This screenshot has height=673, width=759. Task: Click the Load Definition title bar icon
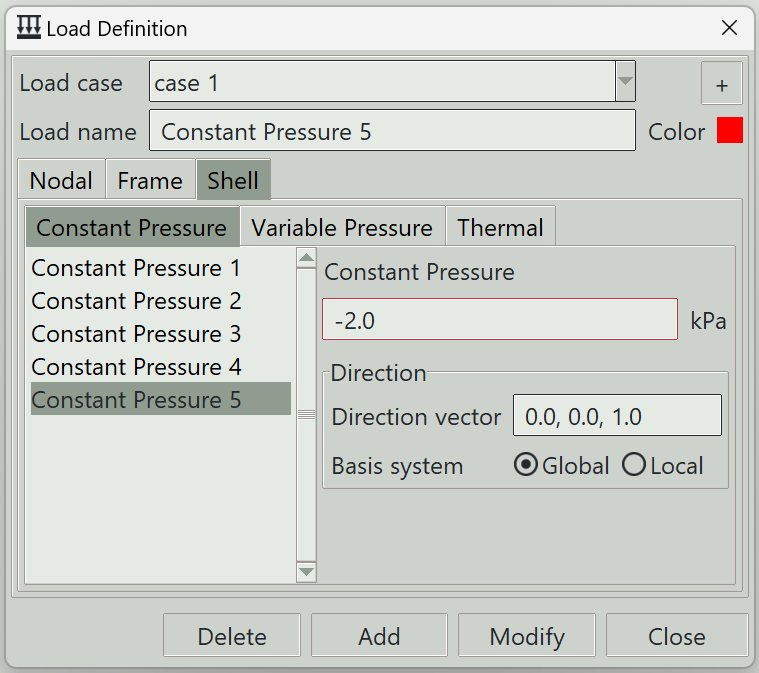29,27
